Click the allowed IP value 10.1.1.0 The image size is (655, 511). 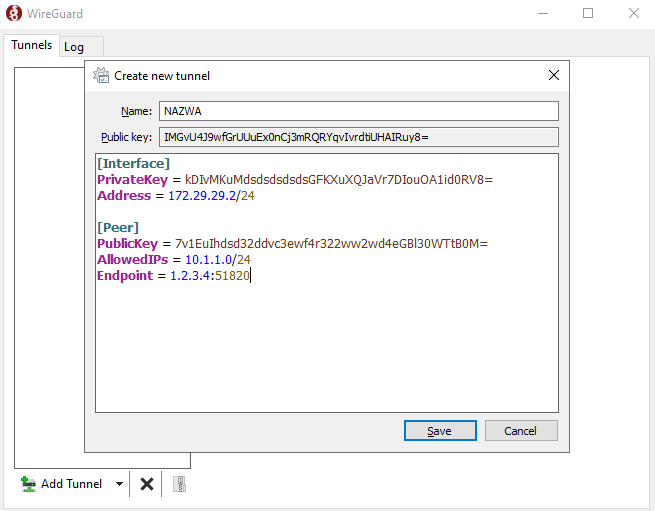(208, 259)
